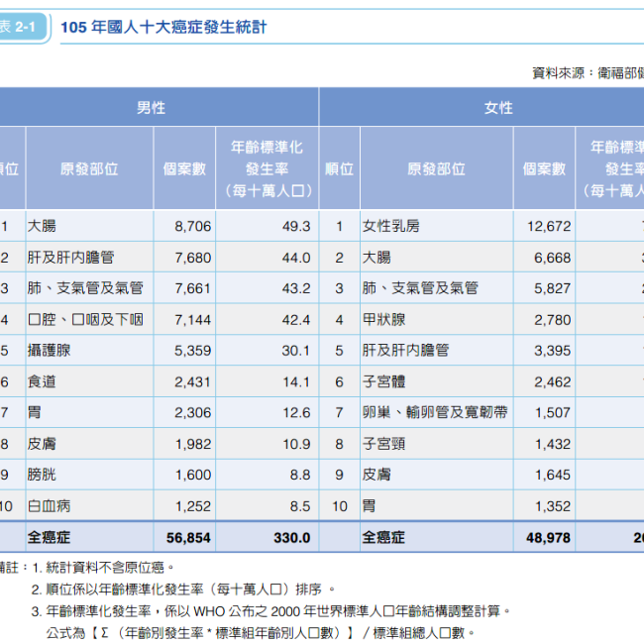This screenshot has width=644, height=644.
Task: Click the case count 1,645
Action: pyautogui.click(x=553, y=476)
